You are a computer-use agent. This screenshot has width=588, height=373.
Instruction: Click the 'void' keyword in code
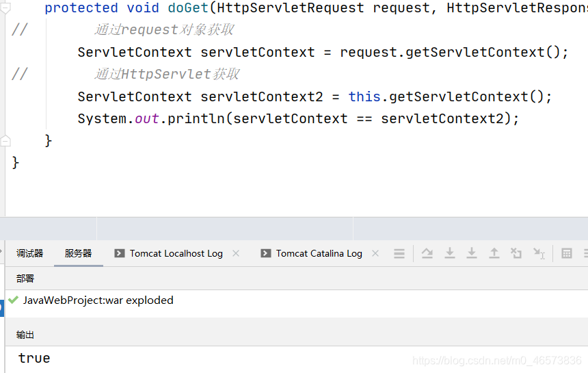click(143, 8)
